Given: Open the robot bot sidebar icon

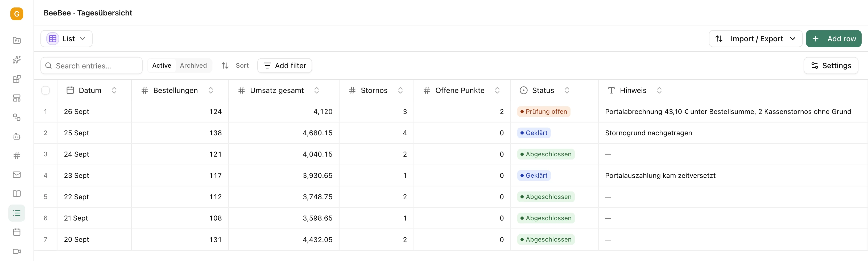Looking at the screenshot, I should 16,137.
